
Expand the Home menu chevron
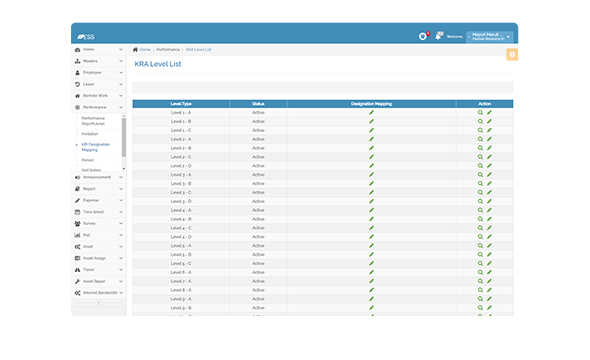(121, 50)
